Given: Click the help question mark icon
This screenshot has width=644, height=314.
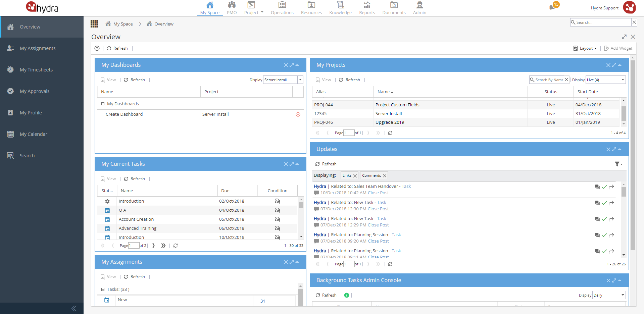Looking at the screenshot, I should 97,48.
